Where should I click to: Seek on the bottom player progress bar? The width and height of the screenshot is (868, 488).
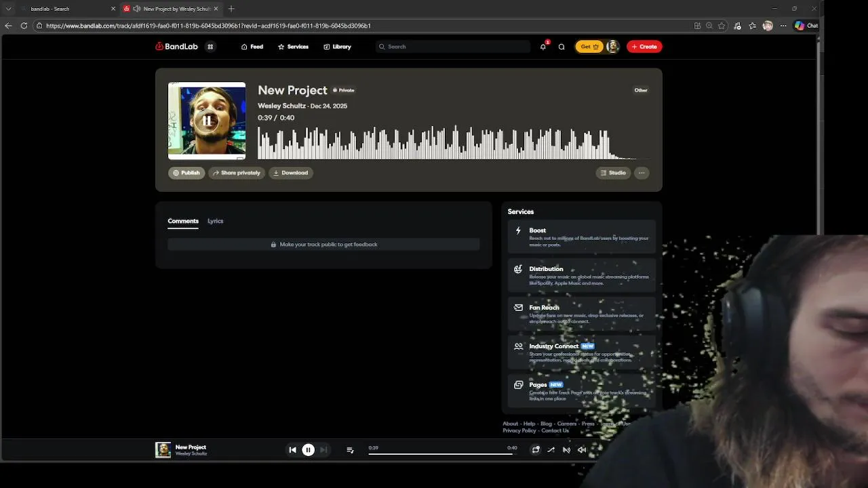pyautogui.click(x=443, y=453)
